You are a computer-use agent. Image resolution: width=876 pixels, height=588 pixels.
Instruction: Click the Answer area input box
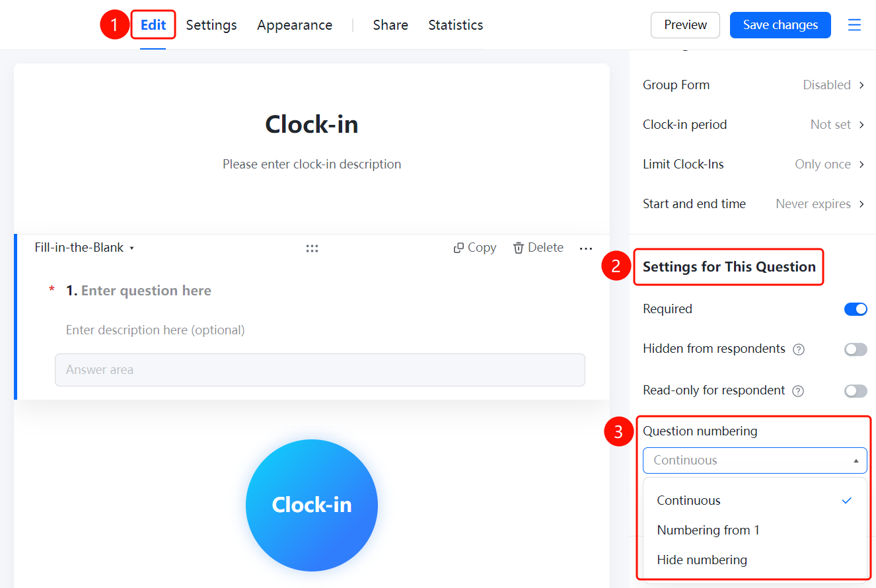(320, 370)
